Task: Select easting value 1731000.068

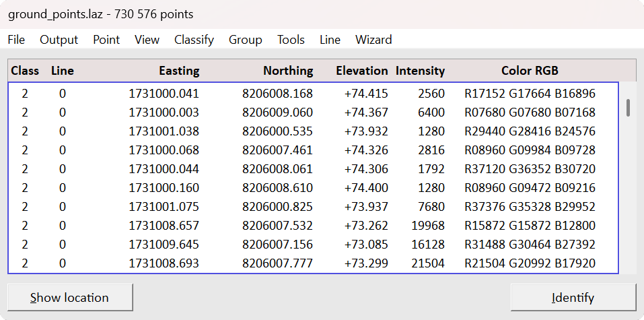Action: click(x=164, y=150)
